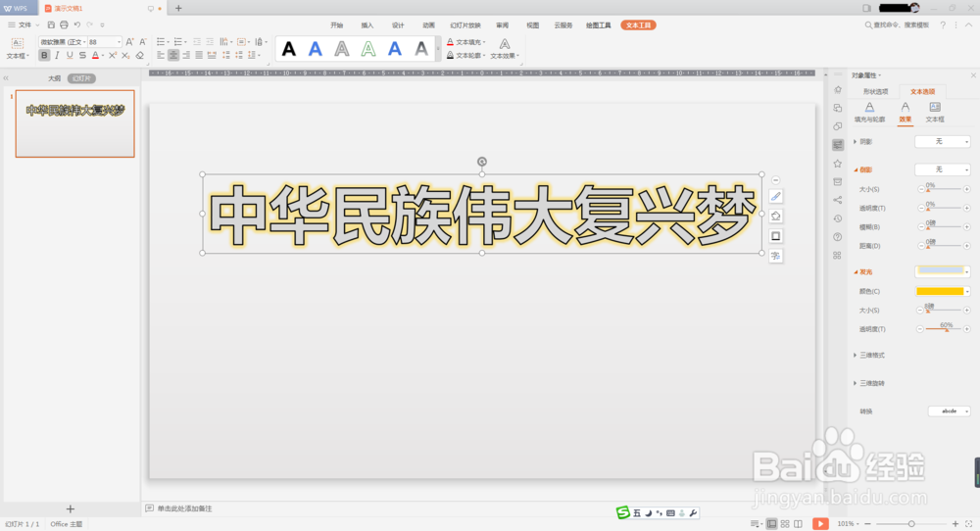Open the 转换 abcde transform dropdown
Screen dimensions: 980x531
click(x=949, y=411)
